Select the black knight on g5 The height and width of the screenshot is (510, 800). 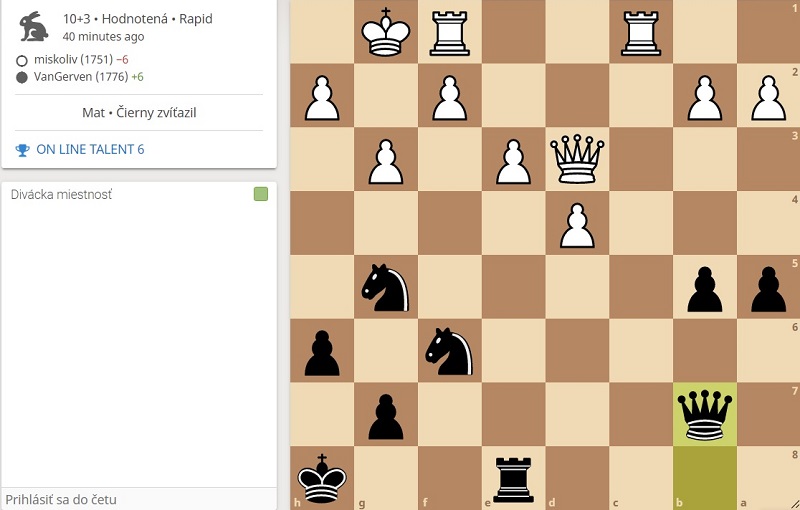[x=386, y=287]
